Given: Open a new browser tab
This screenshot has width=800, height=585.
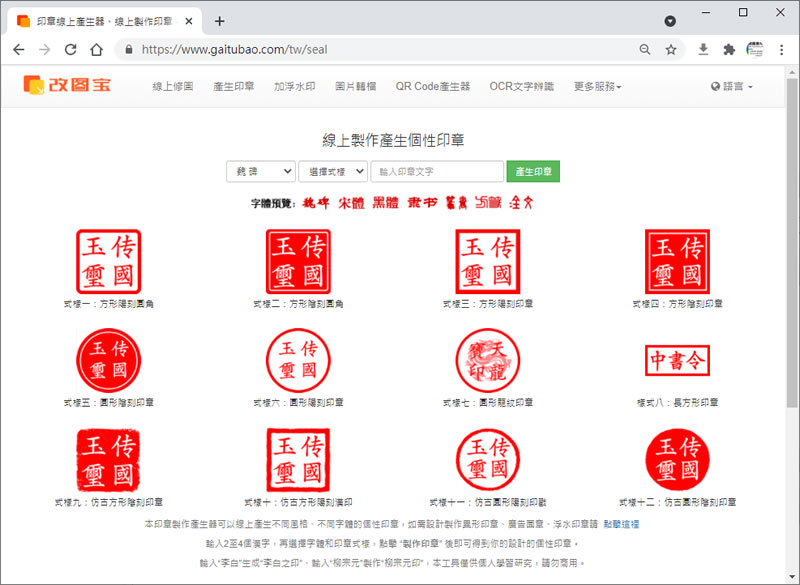Looking at the screenshot, I should [x=220, y=21].
